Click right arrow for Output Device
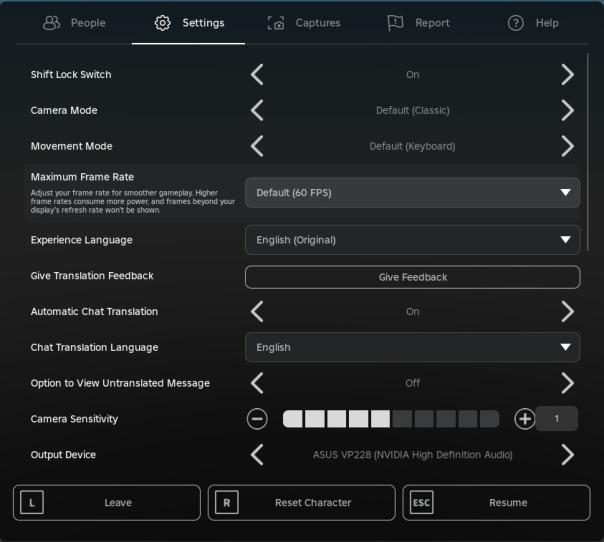This screenshot has width=604, height=542. [x=567, y=455]
